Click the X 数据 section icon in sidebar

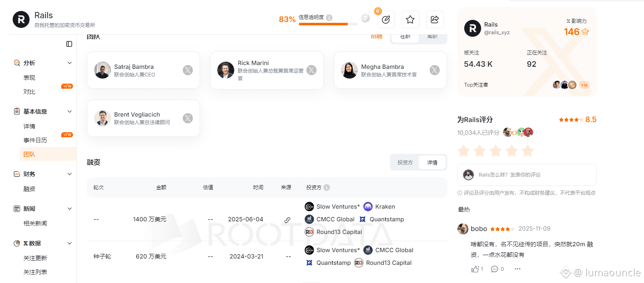17,243
